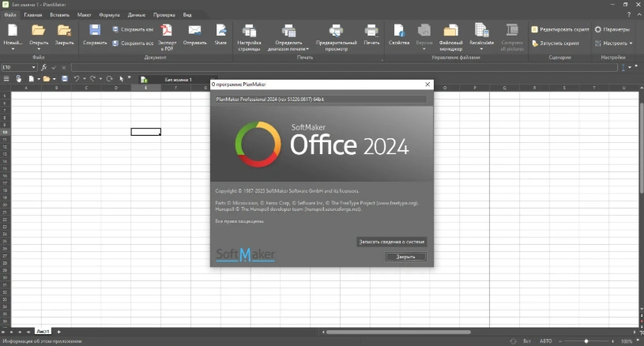Click the zoom out minus button

pos(559,341)
